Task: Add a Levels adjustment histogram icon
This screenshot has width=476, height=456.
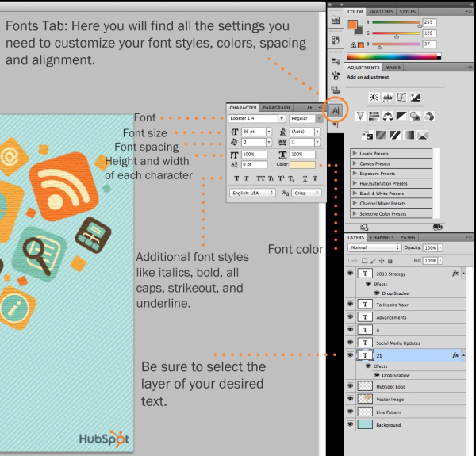Action: [x=388, y=97]
